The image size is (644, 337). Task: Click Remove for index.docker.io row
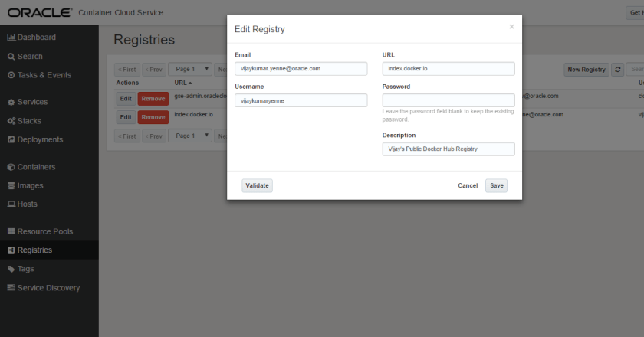coord(153,117)
